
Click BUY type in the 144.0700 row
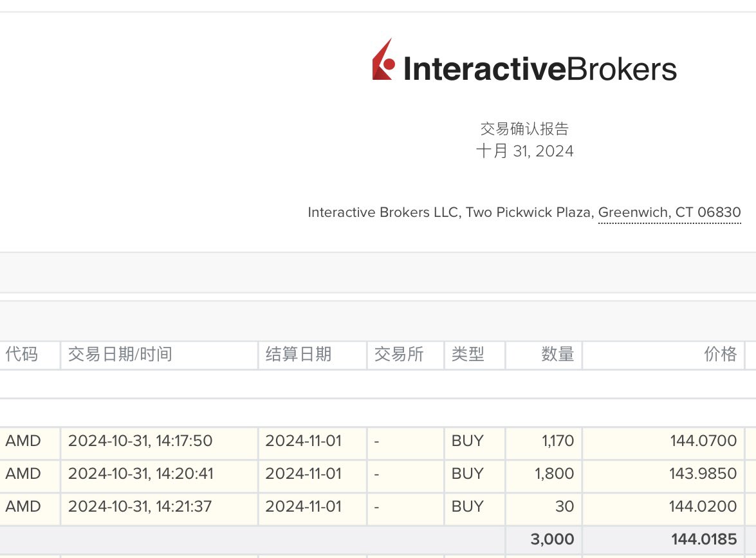pos(467,441)
